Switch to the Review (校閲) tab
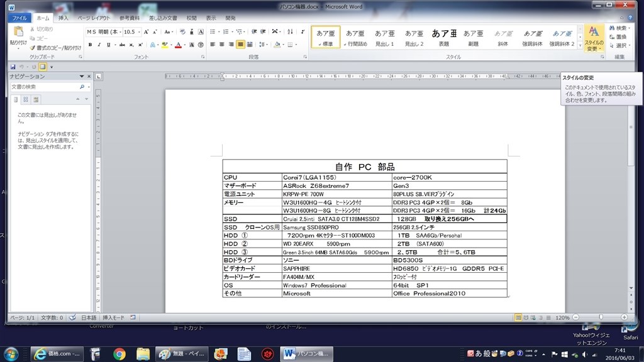Viewport: 644px width, 362px height. pos(191,18)
